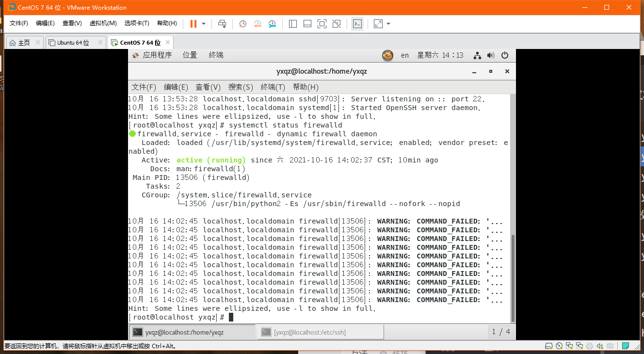Click the power icon in GNOME top bar
Screen dimensions: 644x354
coord(505,55)
